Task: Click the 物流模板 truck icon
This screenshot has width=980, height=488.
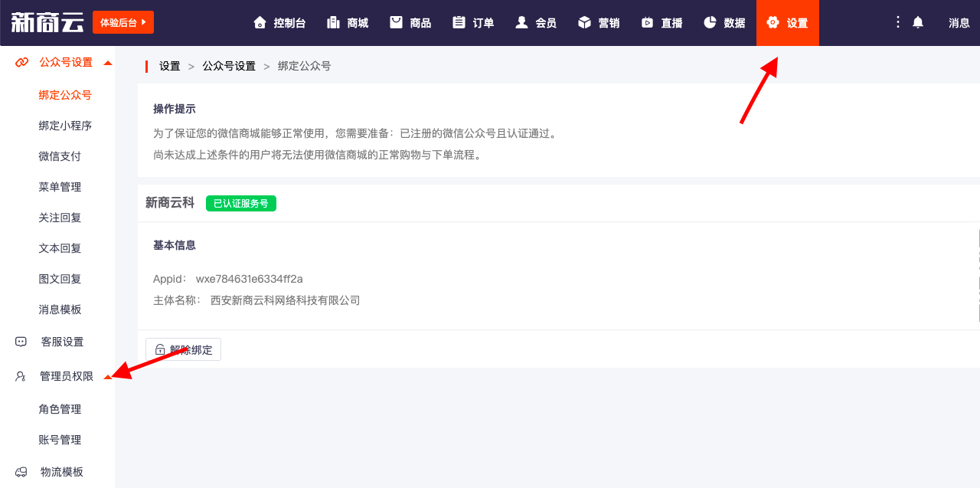Action: 21,472
